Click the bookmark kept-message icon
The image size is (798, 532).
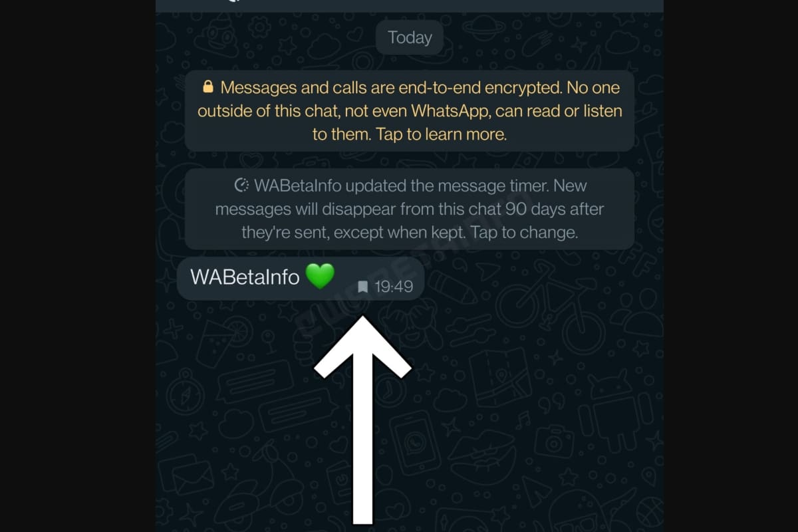click(362, 287)
